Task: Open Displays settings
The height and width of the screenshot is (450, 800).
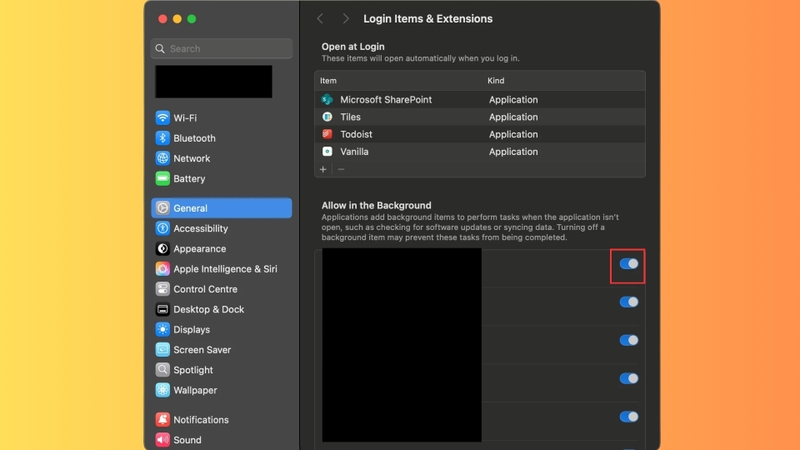Action: (x=221, y=330)
